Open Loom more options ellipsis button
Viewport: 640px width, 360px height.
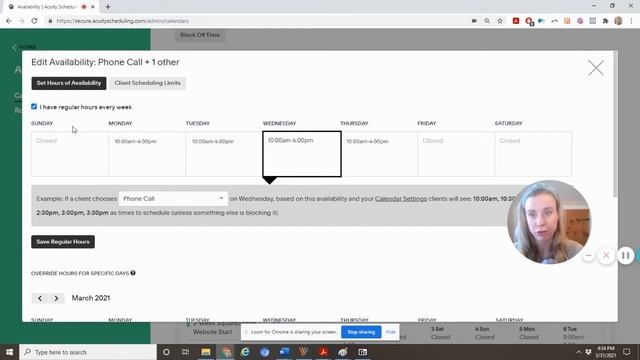[588, 256]
